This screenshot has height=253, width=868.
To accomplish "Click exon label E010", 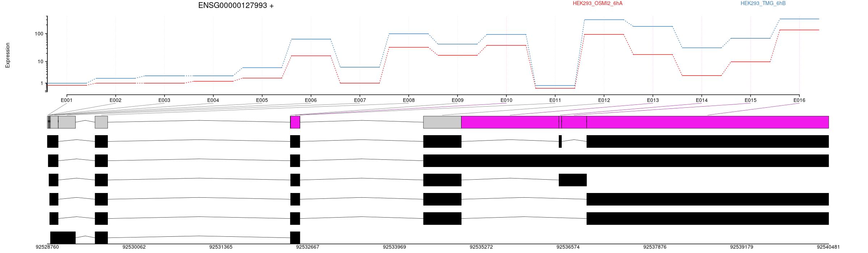I will (x=506, y=100).
